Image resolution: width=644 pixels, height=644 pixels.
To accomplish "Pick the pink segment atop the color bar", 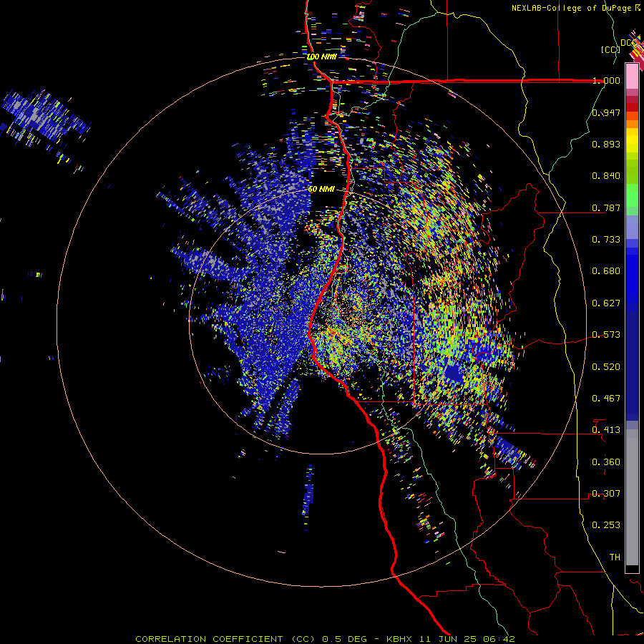I will pos(632,77).
